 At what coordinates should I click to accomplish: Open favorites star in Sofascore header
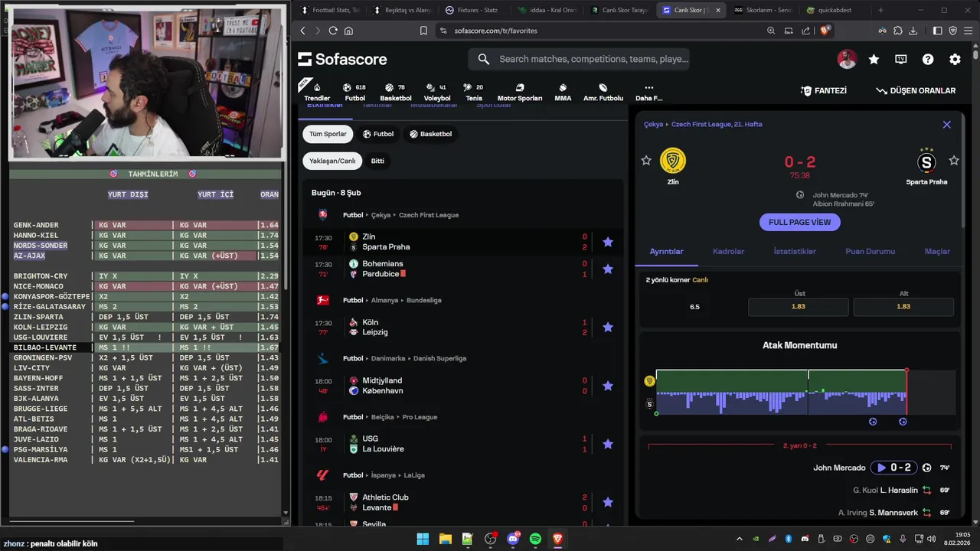(874, 59)
